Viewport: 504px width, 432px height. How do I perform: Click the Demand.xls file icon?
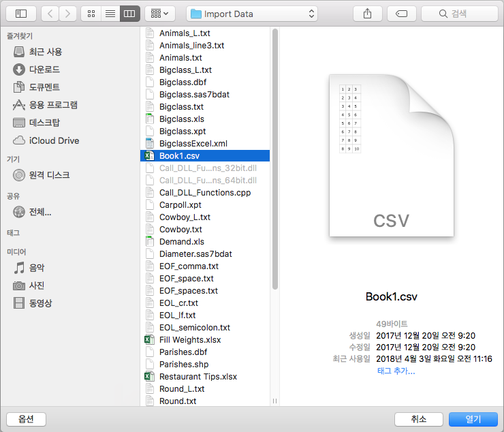pyautogui.click(x=149, y=242)
